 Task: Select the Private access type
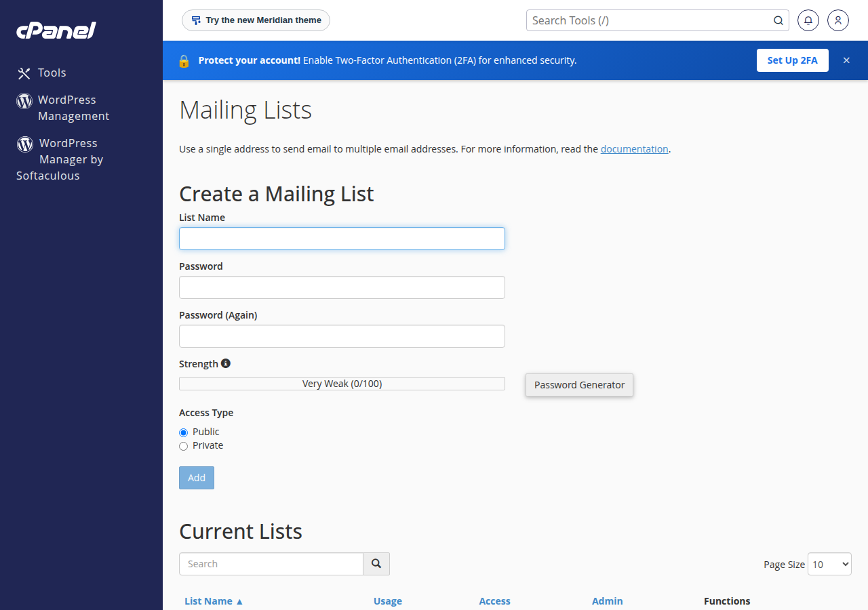(x=183, y=446)
